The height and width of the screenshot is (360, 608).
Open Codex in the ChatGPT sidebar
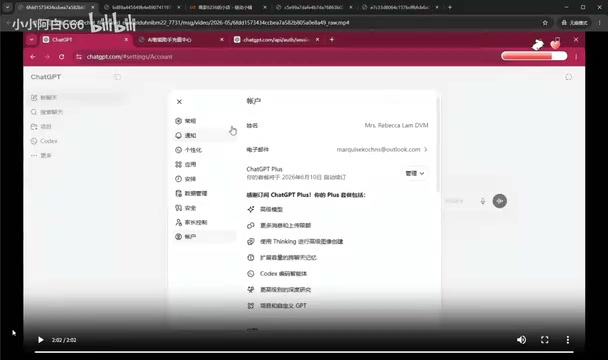pos(44,141)
